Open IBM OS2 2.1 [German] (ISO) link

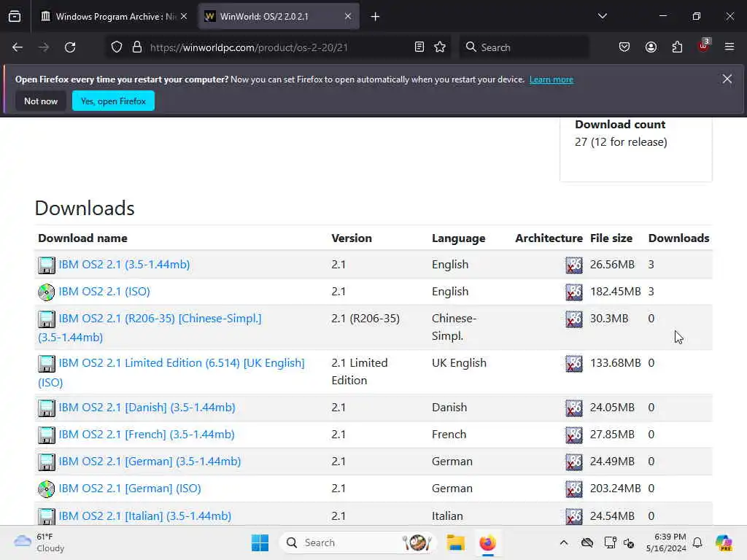130,489
